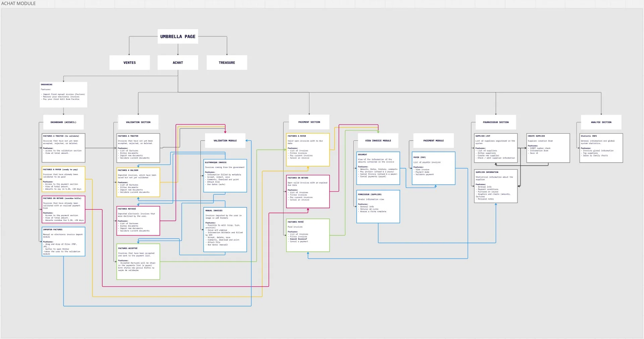The height and width of the screenshot is (339, 644).
Task: Select the FACTURES PAYÉE card
Action: coord(308,235)
